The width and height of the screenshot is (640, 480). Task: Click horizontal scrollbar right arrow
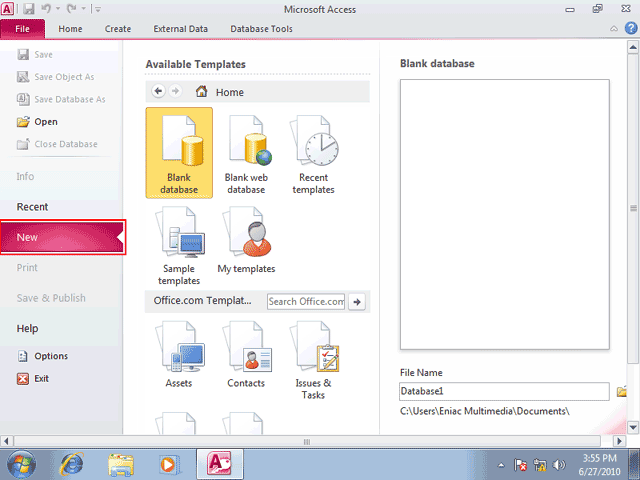click(619, 441)
